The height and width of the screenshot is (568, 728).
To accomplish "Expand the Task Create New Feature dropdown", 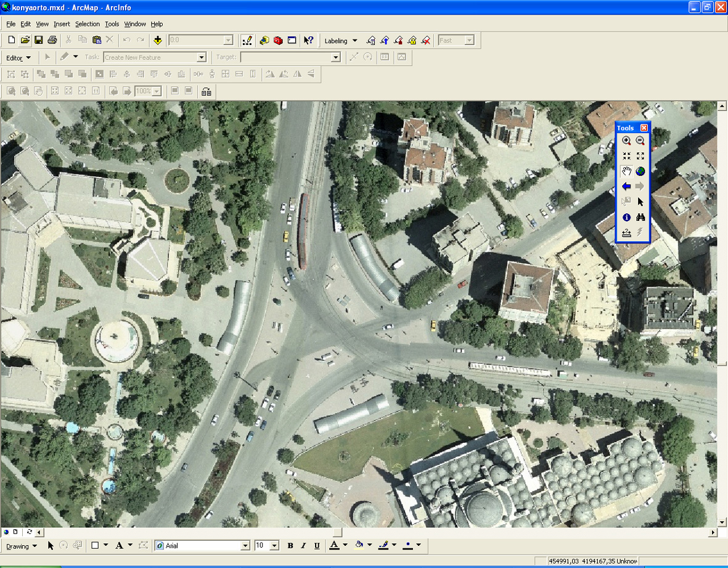I will (201, 57).
